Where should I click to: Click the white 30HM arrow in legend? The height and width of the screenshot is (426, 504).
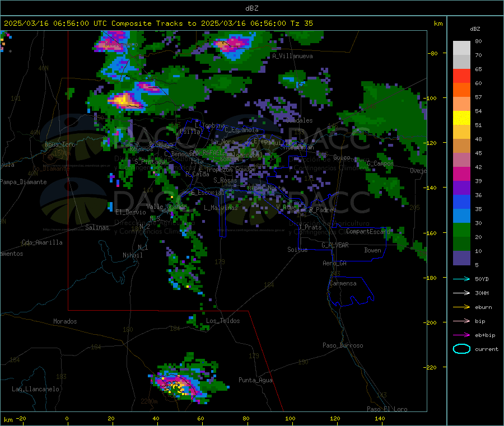(x=461, y=293)
